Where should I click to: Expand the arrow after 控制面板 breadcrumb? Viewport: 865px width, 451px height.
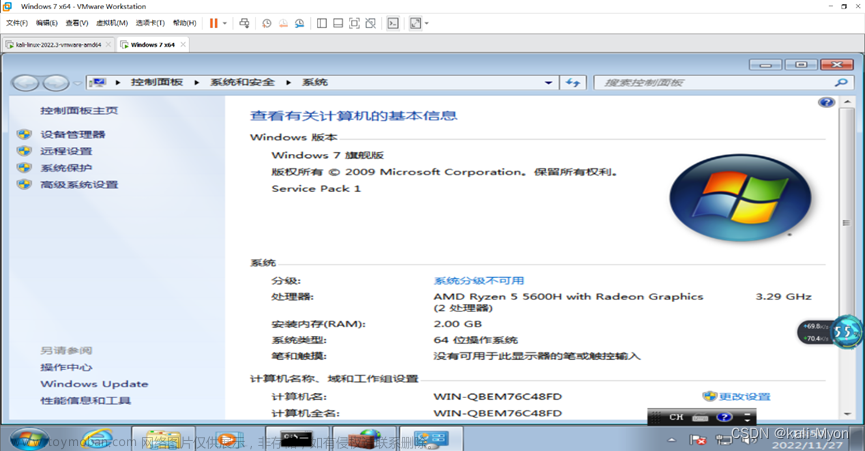tap(196, 82)
